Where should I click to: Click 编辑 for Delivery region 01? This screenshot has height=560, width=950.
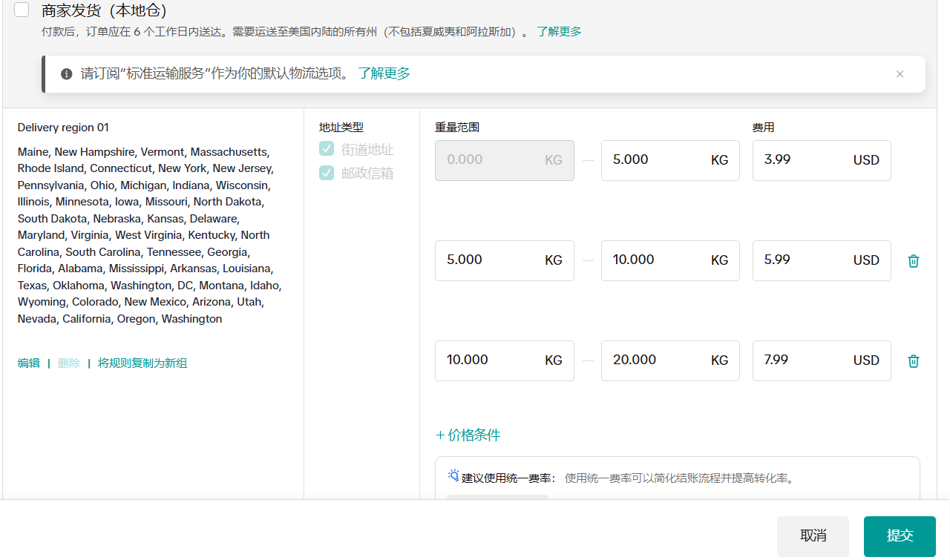[29, 363]
